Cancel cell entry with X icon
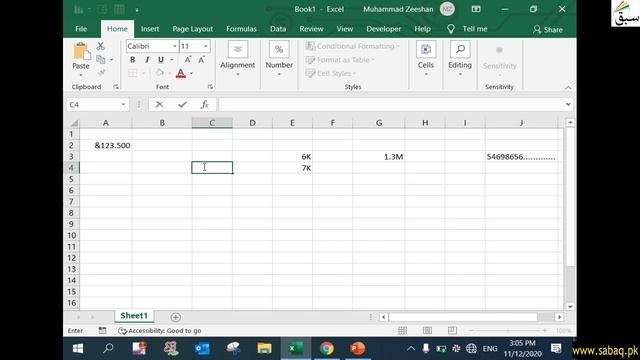The image size is (640, 360). click(159, 105)
